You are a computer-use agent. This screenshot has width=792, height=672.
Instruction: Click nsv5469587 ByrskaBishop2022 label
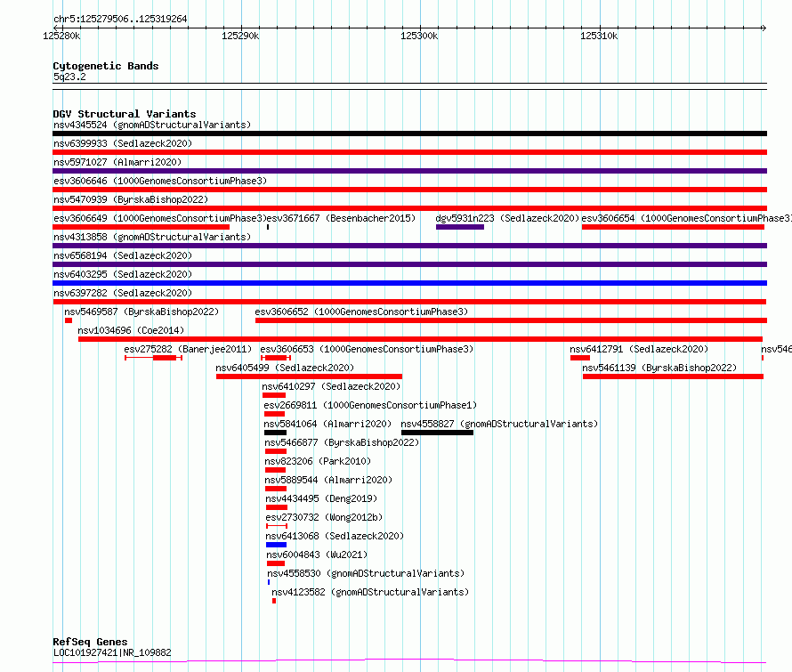point(141,312)
